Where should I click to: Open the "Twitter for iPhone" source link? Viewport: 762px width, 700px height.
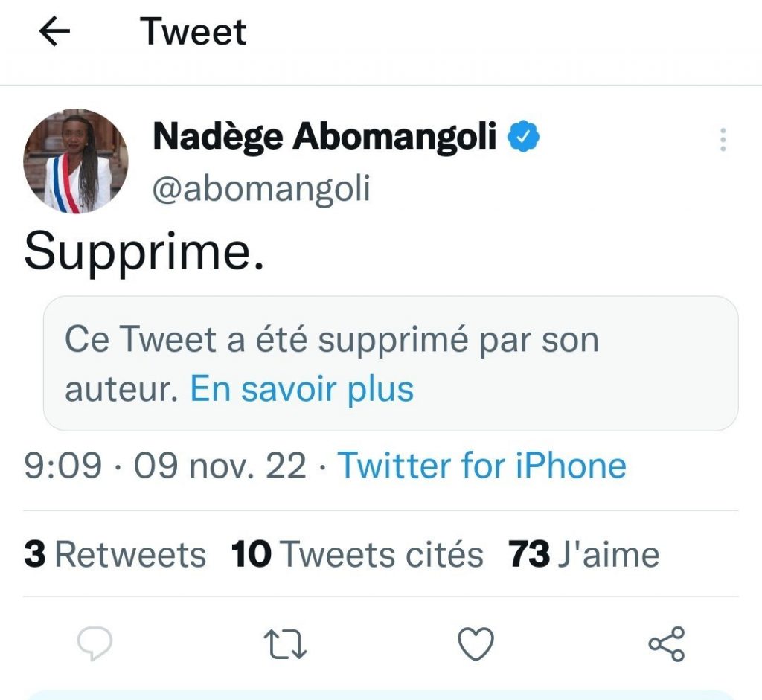[x=482, y=466]
